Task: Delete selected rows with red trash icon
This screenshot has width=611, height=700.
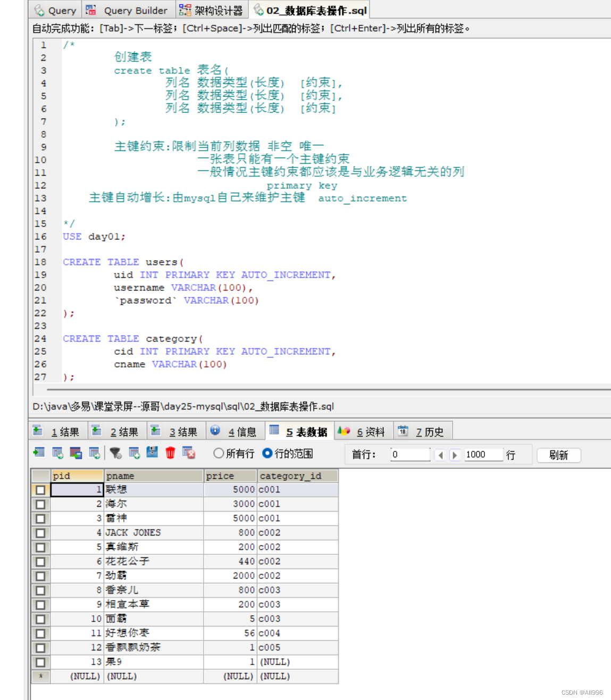Action: click(x=170, y=453)
